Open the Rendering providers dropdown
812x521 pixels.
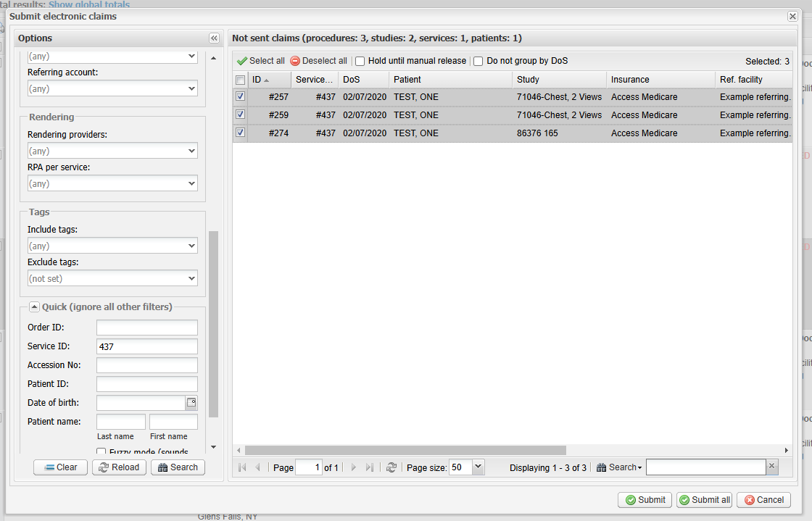[191, 151]
